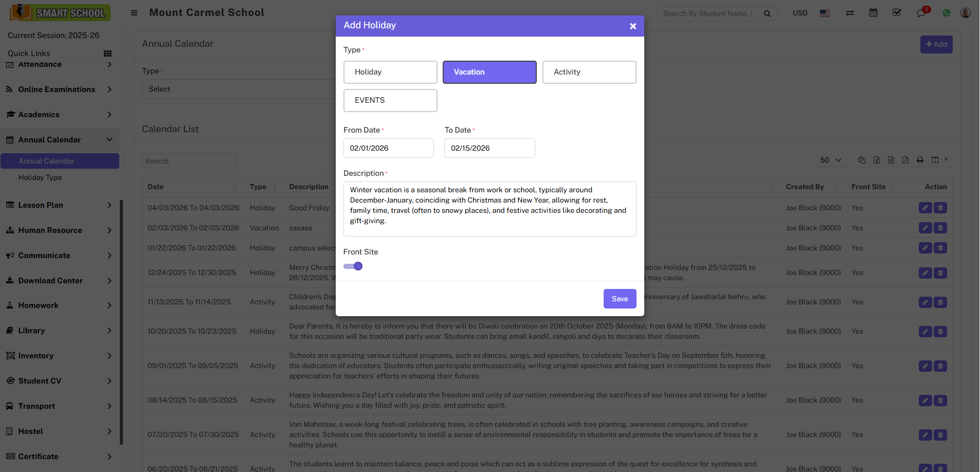The height and width of the screenshot is (472, 980).
Task: Expand the Human Resource sidebar menu
Action: coord(59,230)
